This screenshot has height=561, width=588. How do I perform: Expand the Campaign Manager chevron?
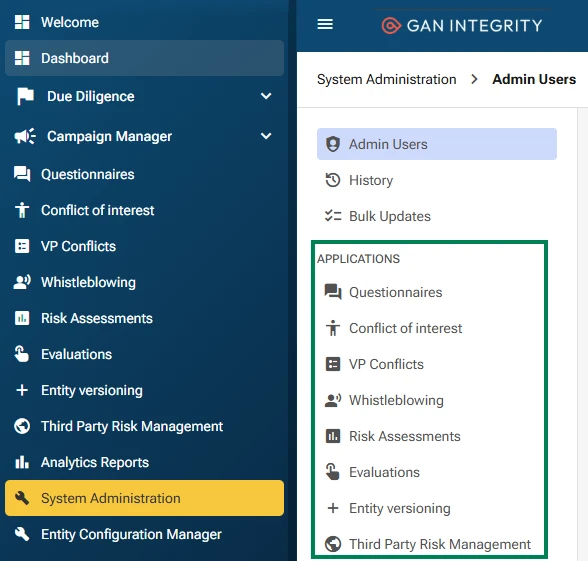[x=266, y=136]
